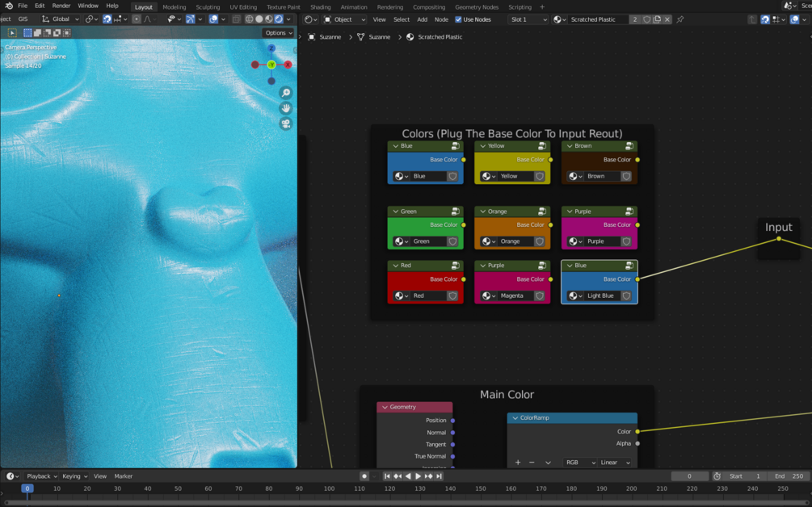812x507 pixels.
Task: Click the Orange node Base Color output socket
Action: tap(550, 225)
